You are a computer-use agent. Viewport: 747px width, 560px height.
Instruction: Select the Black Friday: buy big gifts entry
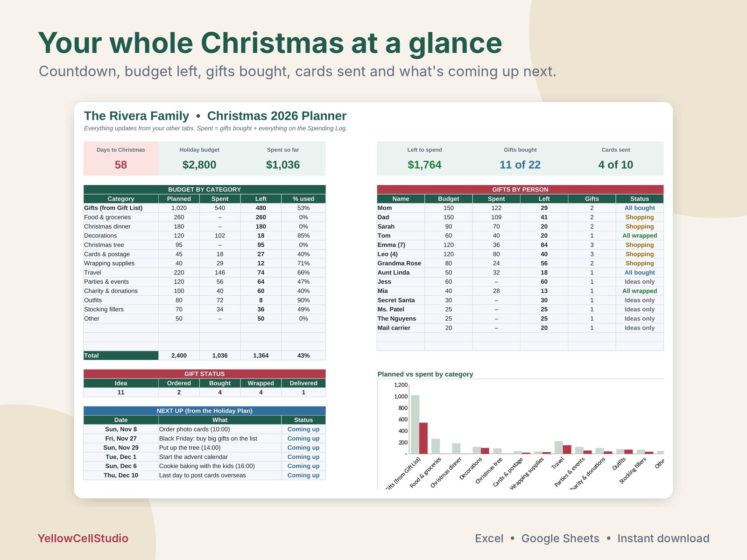220,439
